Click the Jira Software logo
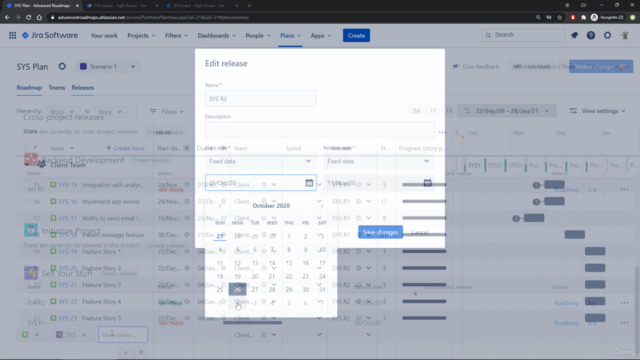Image resolution: width=640 pixels, height=360 pixels. point(49,36)
